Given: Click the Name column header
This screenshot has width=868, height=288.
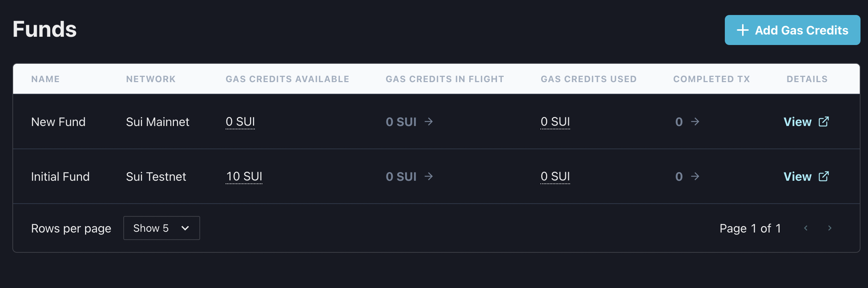Looking at the screenshot, I should 45,79.
